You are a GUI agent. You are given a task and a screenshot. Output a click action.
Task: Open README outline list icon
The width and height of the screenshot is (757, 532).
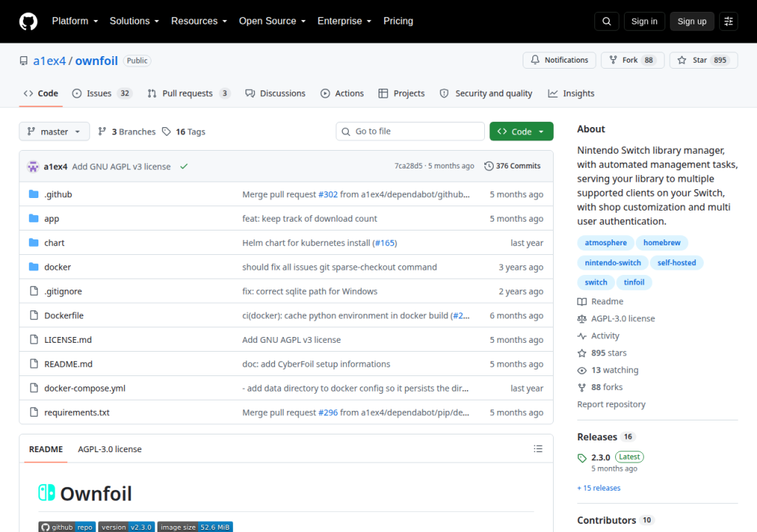538,449
